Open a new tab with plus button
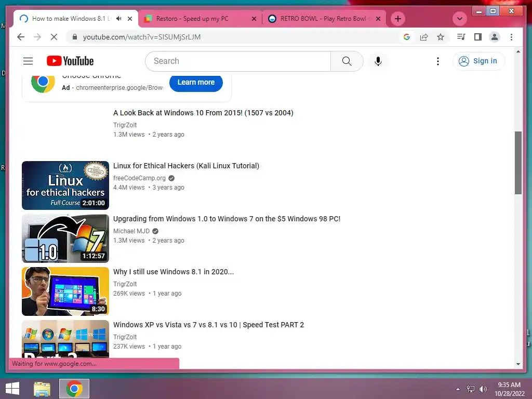The height and width of the screenshot is (399, 532). [398, 19]
